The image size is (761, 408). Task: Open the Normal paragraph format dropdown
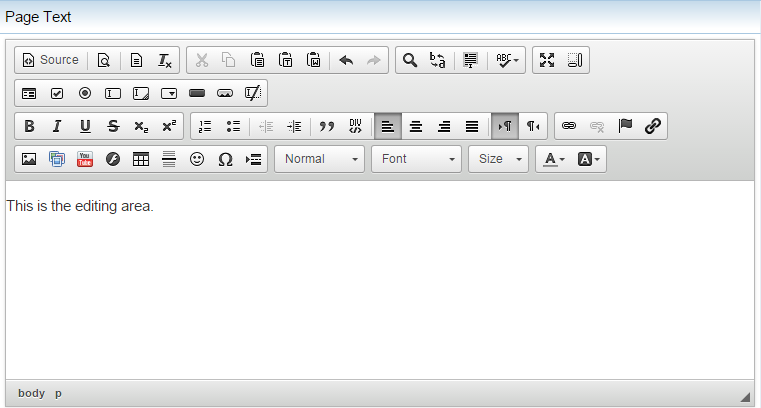click(x=320, y=159)
